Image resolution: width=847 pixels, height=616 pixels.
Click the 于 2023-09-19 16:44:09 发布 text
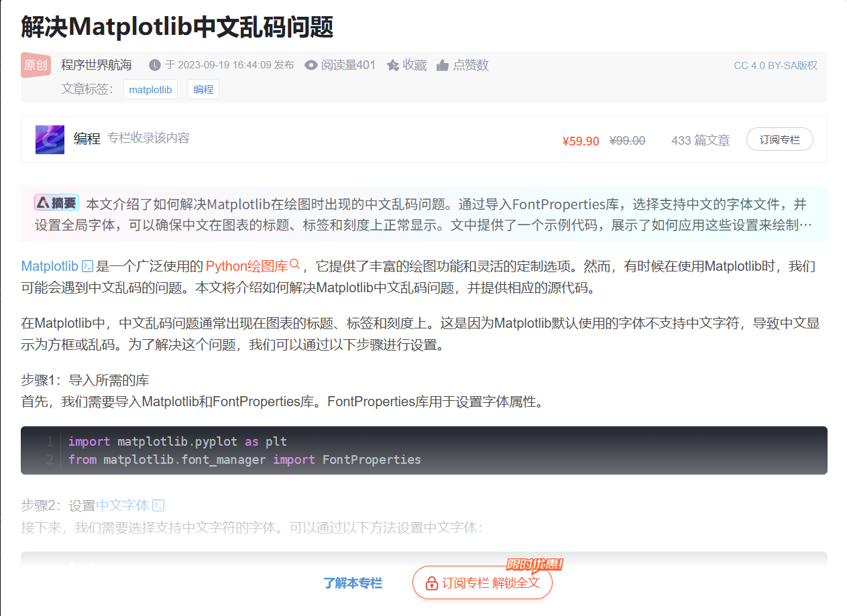point(229,65)
